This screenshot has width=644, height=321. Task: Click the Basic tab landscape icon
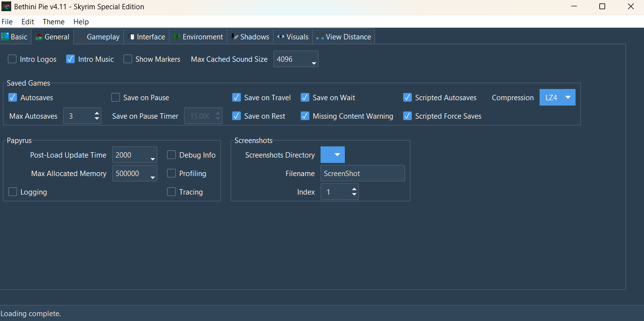5,36
